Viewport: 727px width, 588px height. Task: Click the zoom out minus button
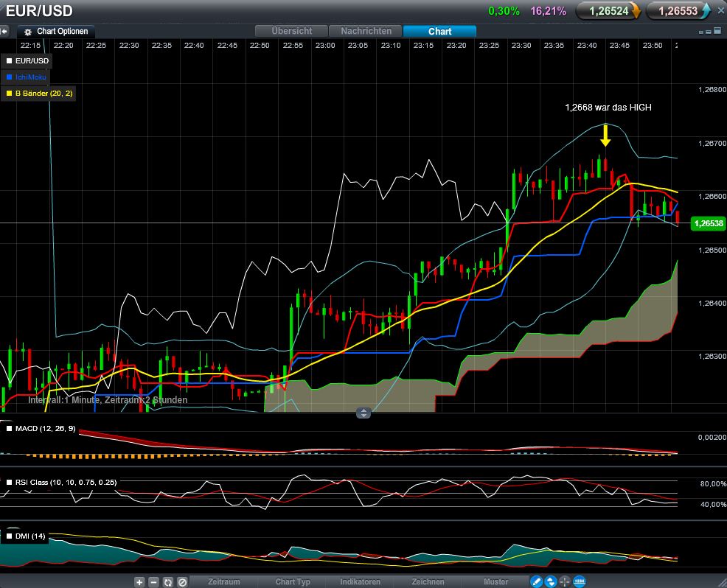[x=153, y=582]
